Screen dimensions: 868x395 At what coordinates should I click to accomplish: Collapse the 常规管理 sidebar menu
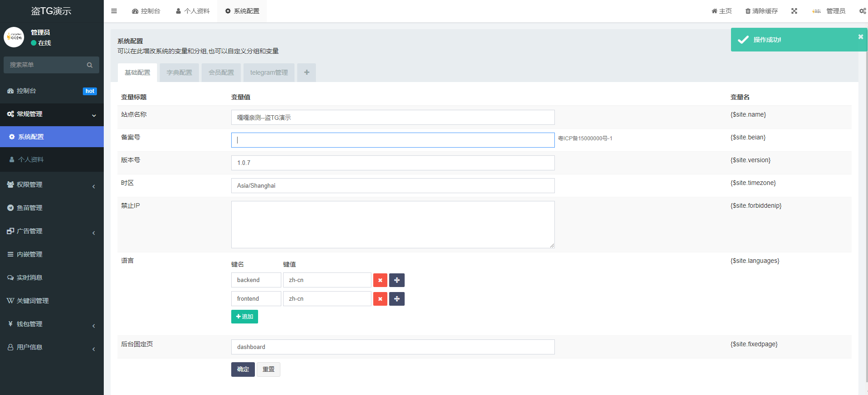click(51, 114)
